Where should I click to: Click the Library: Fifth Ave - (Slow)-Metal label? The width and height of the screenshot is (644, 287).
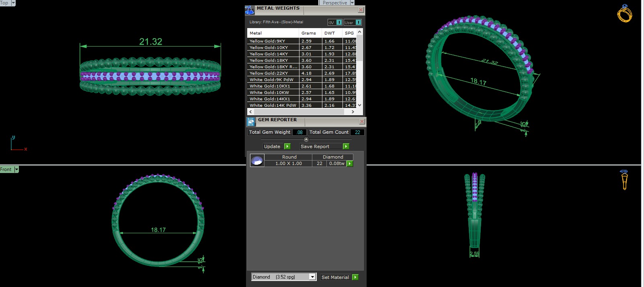(x=276, y=22)
